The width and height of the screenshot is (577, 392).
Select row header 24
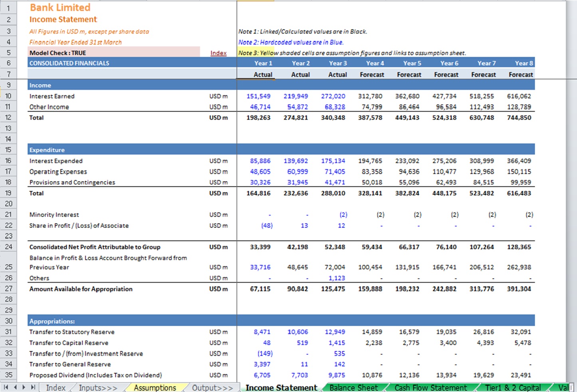point(8,247)
